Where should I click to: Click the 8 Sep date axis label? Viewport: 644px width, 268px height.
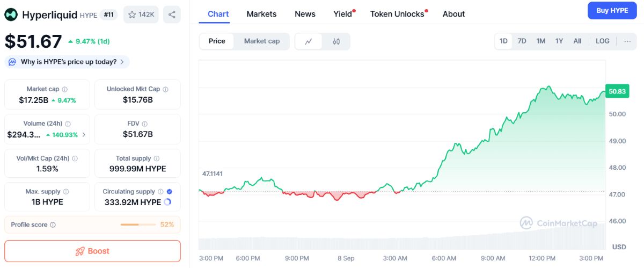pos(346,258)
